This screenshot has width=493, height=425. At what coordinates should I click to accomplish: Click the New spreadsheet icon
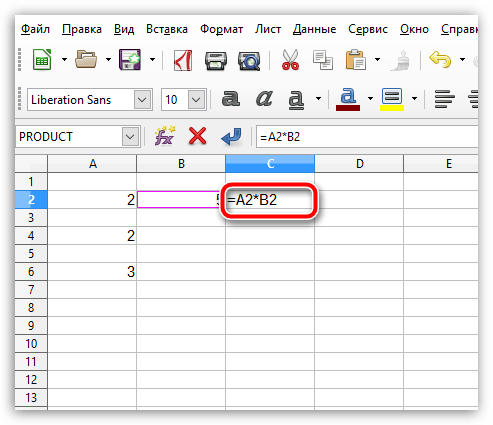(x=42, y=60)
